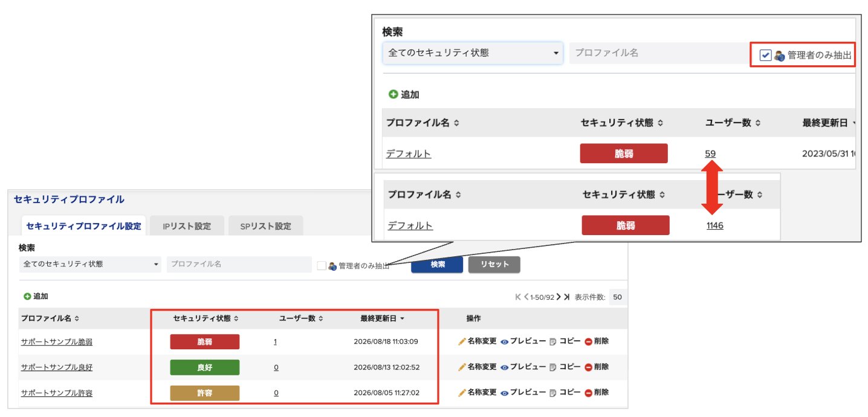Viewport: 868px width, 417px height.
Task: Go to the previous page arrow
Action: [526, 297]
